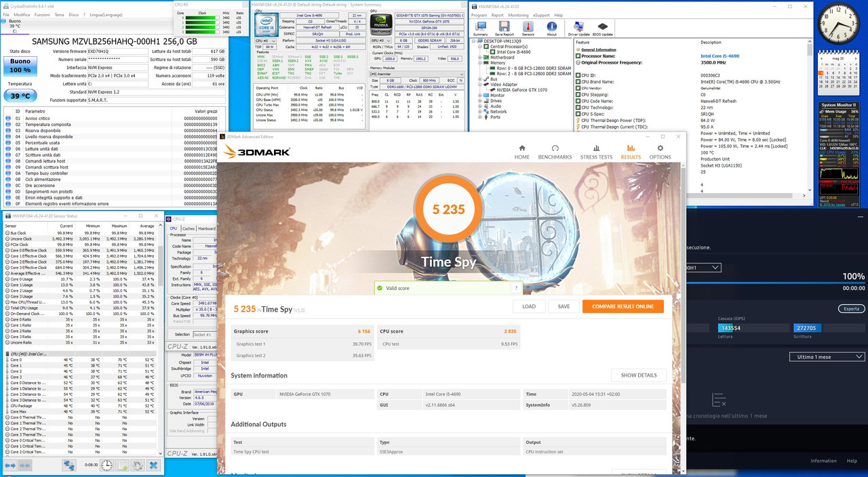Open the Ultimo 1 mese dropdown
Image resolution: width=868 pixels, height=477 pixels.
coord(827,356)
